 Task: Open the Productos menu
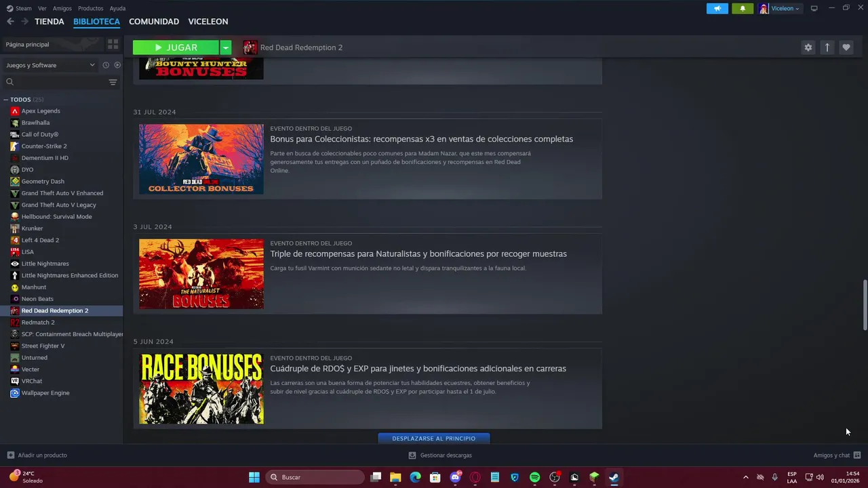[x=91, y=8]
